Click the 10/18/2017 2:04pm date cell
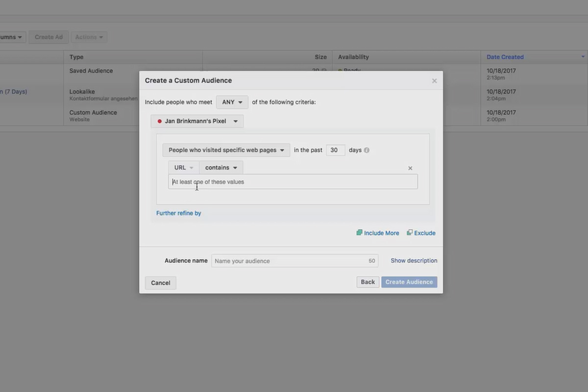Screen dimensions: 588x392 [x=501, y=95]
